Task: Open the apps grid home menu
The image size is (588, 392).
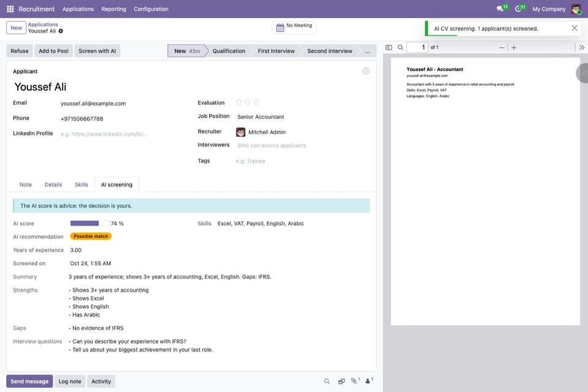Action: tap(10, 9)
